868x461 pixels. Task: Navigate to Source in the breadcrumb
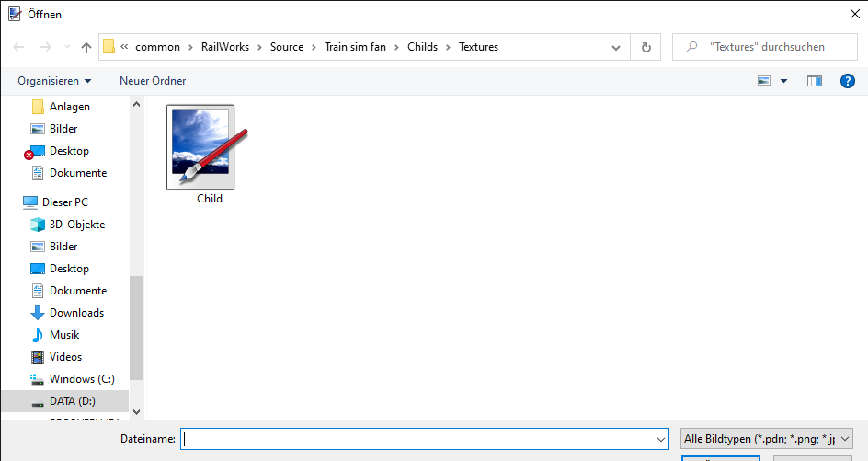pos(287,47)
